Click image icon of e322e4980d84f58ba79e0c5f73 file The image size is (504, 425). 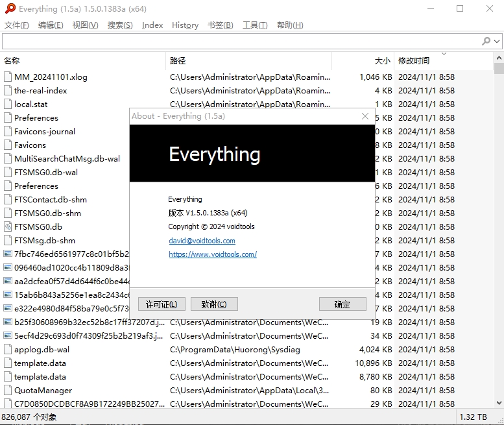8,308
